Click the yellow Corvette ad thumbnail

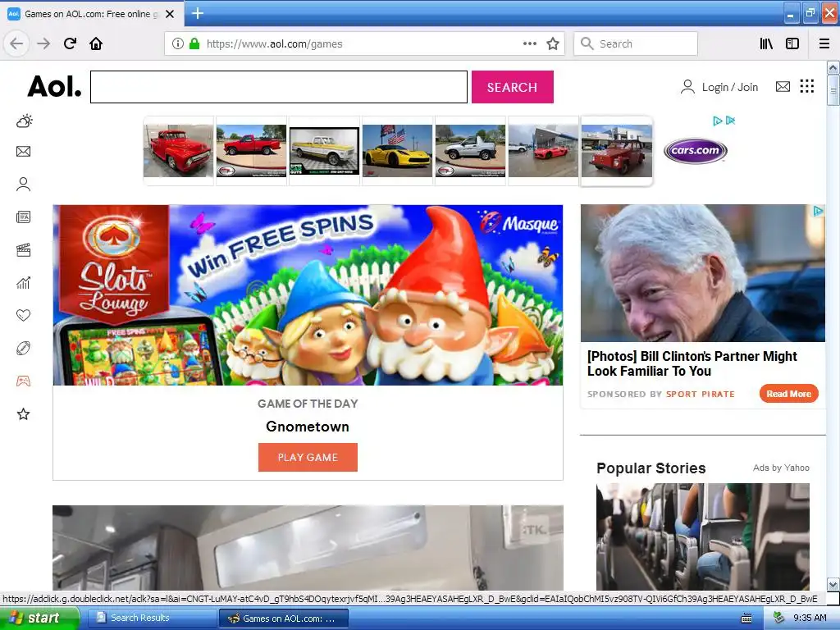pyautogui.click(x=397, y=151)
